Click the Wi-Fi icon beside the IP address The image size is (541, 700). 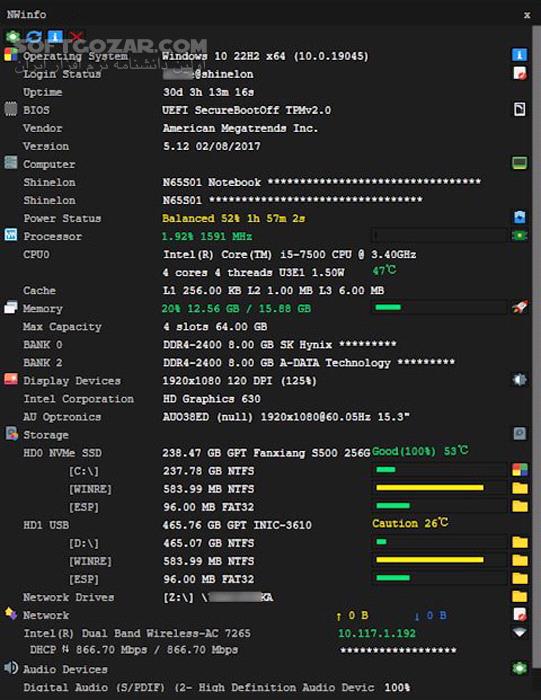coord(519,632)
